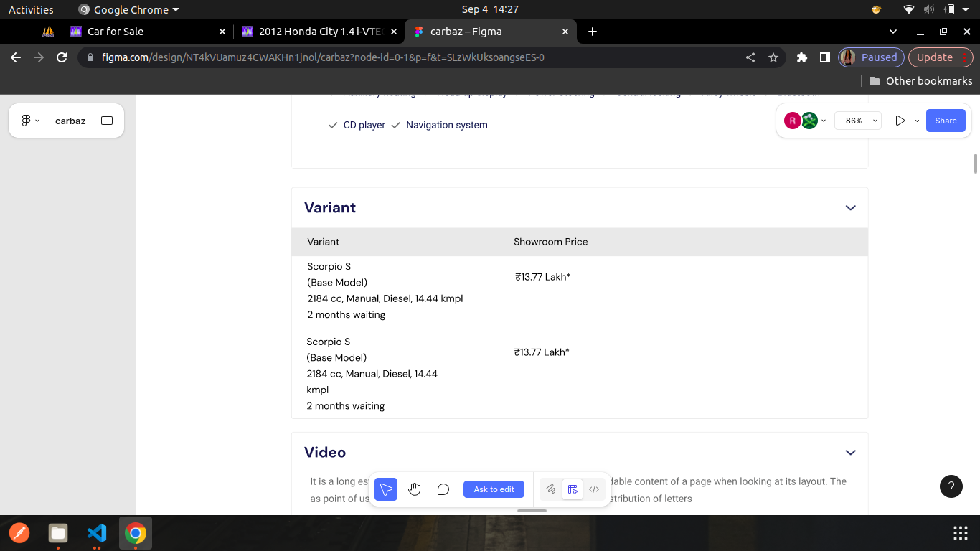The image size is (980, 551).
Task: Toggle the sidebar panel next to carbaz
Action: (107, 121)
